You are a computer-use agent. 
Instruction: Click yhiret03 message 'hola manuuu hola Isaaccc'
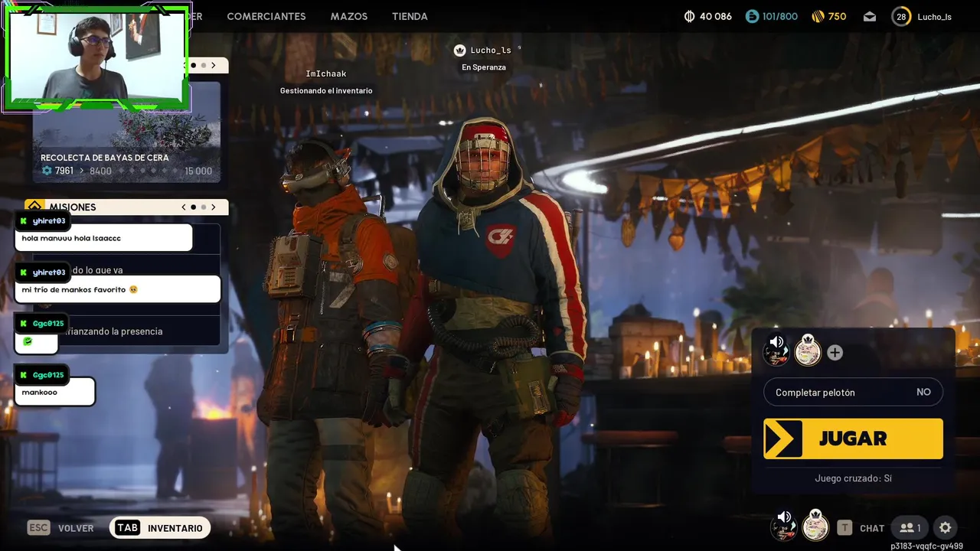(103, 238)
